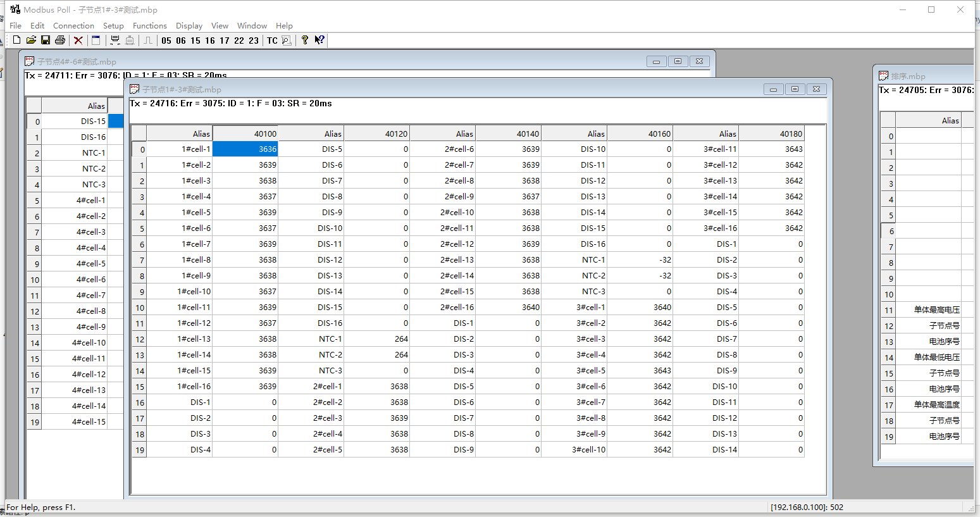This screenshot has width=980, height=517.
Task: Click the Connect toolbar icon
Action: coord(115,40)
